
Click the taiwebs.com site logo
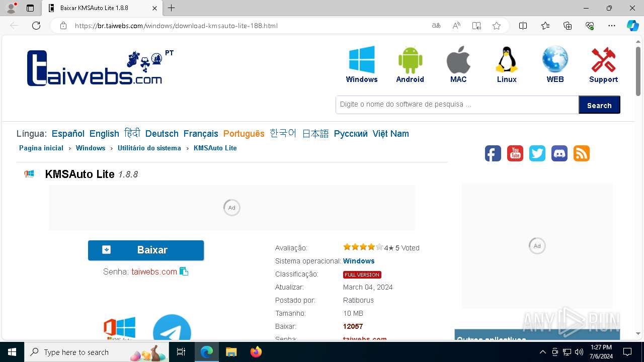pyautogui.click(x=95, y=68)
